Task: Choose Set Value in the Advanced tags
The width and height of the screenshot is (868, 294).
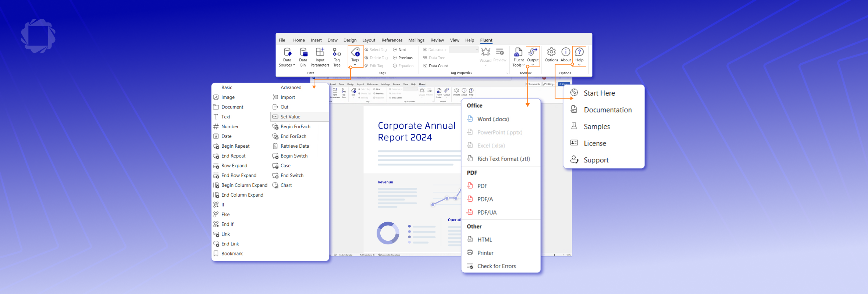Action: pyautogui.click(x=299, y=117)
